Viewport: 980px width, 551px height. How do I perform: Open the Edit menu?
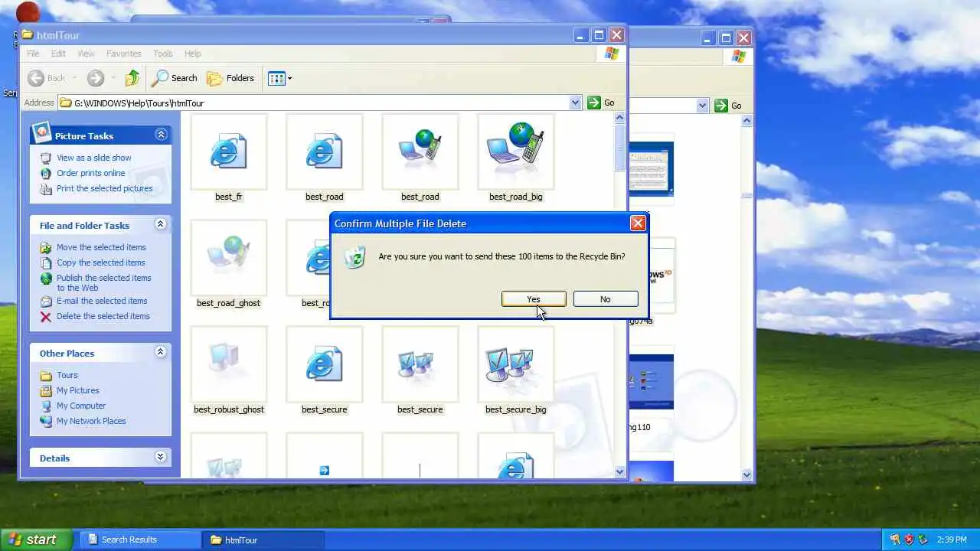point(58,54)
